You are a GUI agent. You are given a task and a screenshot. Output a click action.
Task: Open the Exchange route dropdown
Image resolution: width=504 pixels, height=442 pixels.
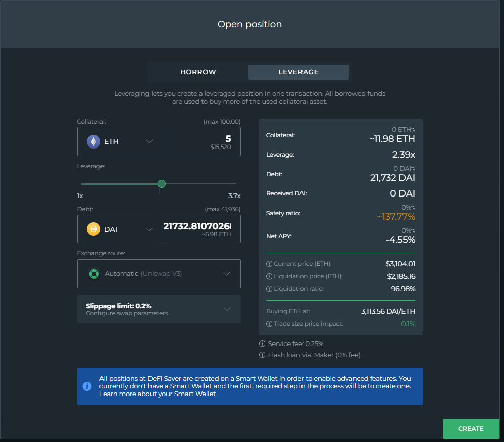(x=226, y=274)
